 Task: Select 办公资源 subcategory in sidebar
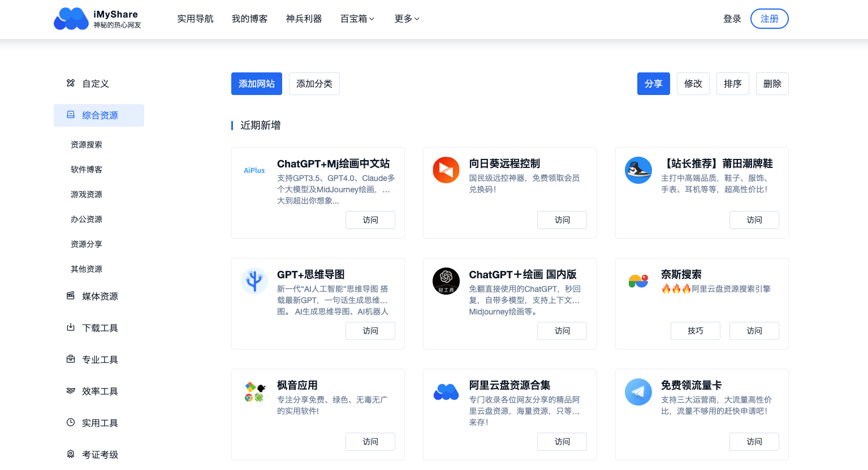click(x=87, y=219)
